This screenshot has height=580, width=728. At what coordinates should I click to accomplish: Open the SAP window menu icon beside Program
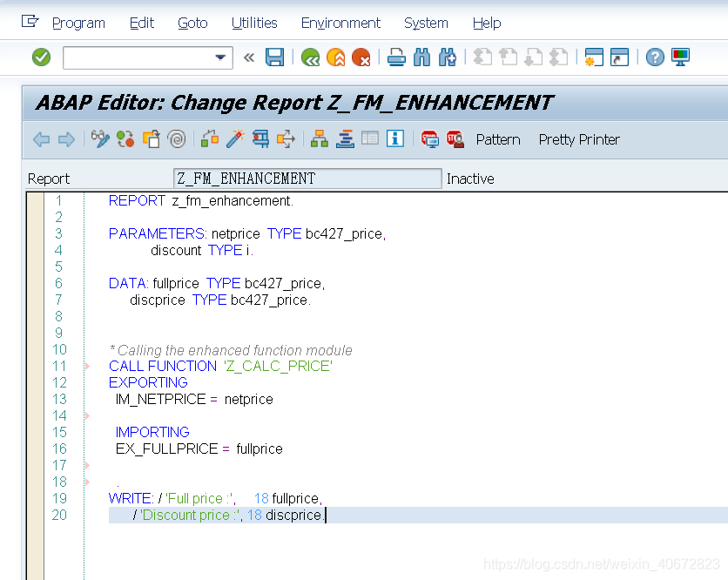click(30, 22)
